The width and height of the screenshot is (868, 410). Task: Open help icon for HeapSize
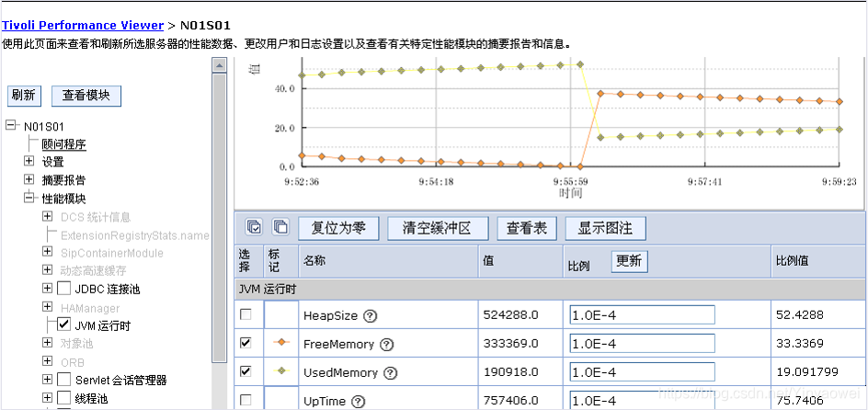[371, 316]
